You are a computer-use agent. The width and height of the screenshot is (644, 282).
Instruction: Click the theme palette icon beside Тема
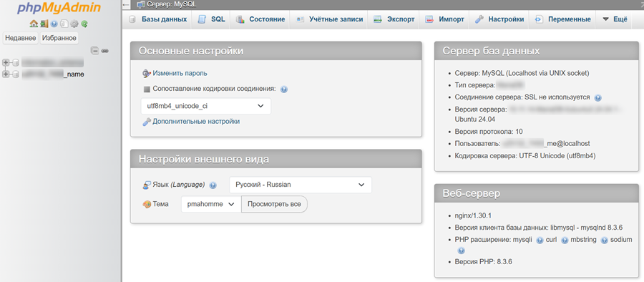point(147,204)
